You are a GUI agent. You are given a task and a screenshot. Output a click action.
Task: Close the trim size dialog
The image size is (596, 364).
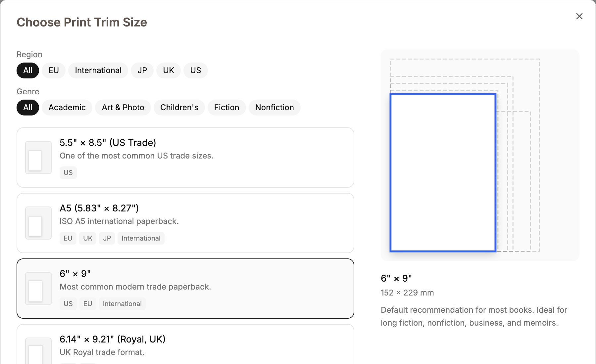point(579,16)
